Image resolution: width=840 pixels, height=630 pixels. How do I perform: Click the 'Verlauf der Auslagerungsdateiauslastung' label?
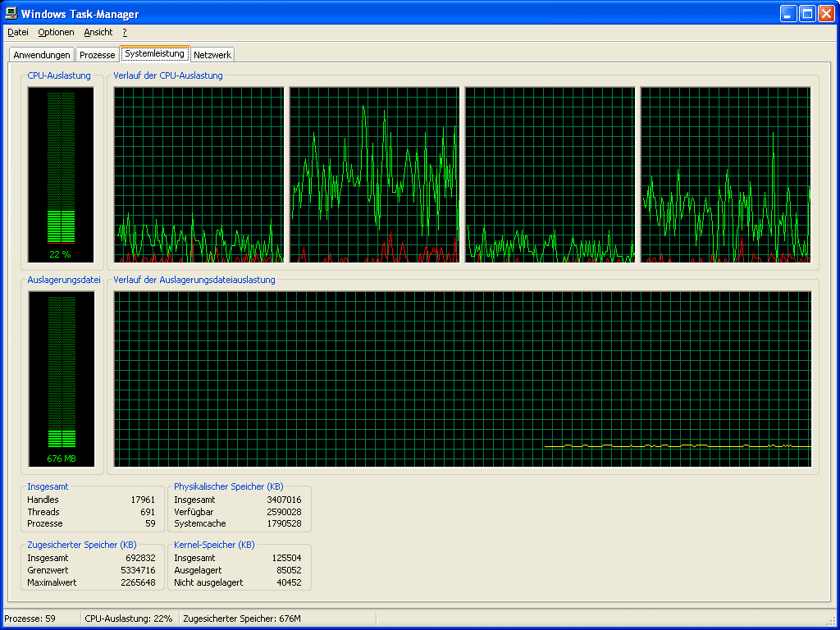[194, 280]
